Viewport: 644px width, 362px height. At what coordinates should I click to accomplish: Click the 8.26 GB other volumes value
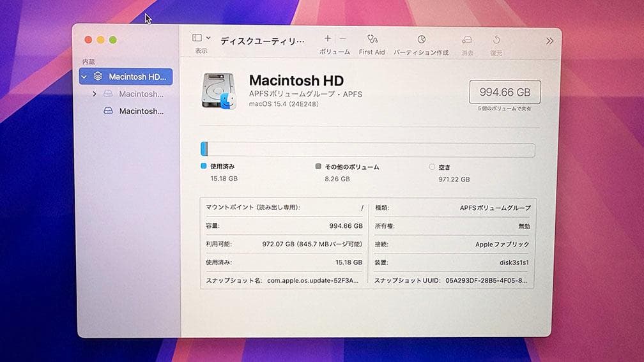coord(337,179)
